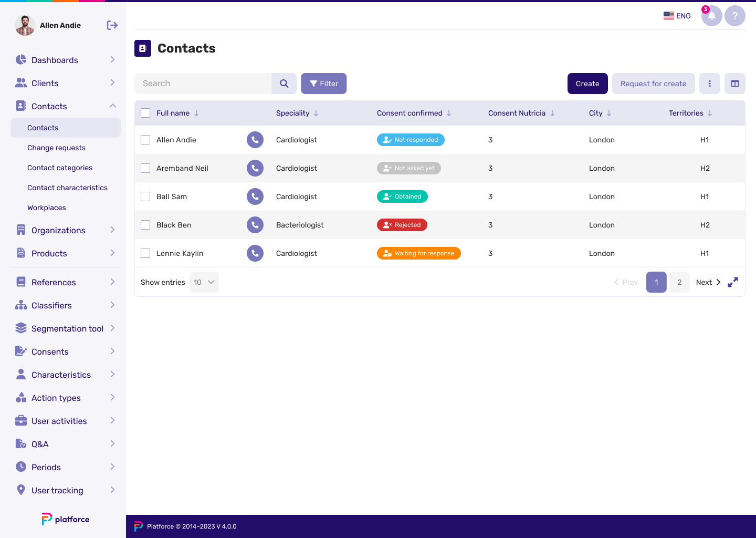Click the Rejected consent badge
756x538 pixels.
point(402,225)
